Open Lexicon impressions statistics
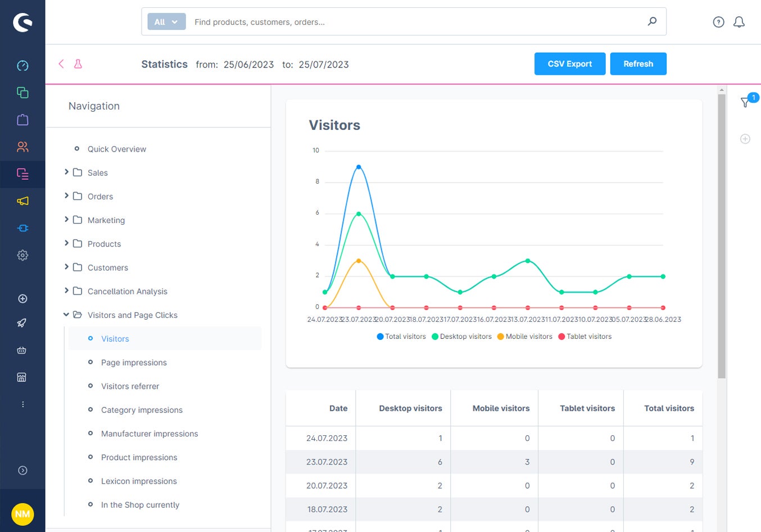The image size is (761, 532). coord(139,481)
